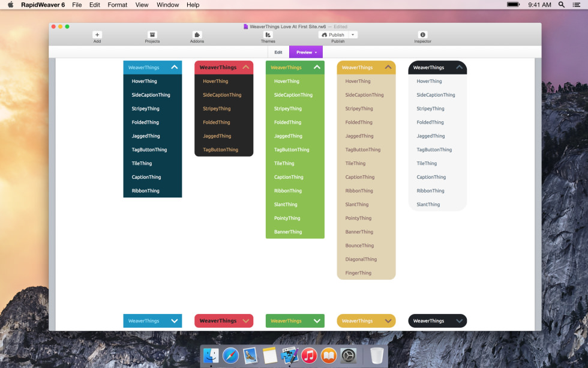Open the Format menu
The height and width of the screenshot is (368, 588).
coord(118,5)
